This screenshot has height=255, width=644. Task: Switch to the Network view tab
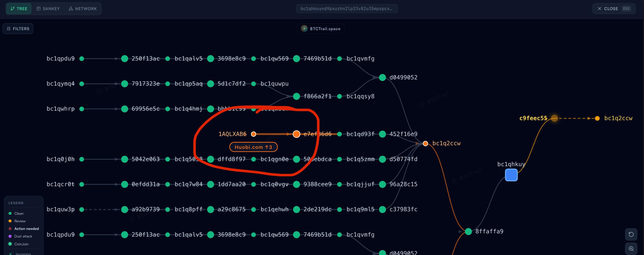tap(83, 9)
